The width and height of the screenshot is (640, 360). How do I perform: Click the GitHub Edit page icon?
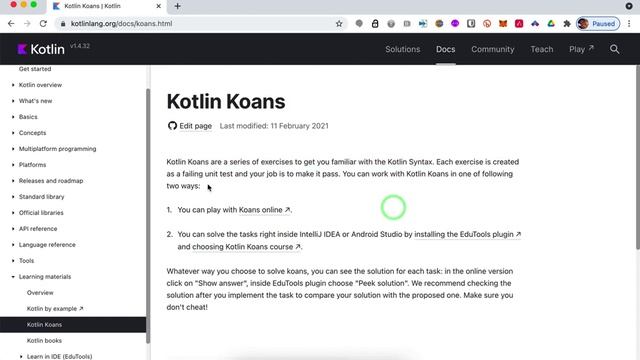[172, 126]
